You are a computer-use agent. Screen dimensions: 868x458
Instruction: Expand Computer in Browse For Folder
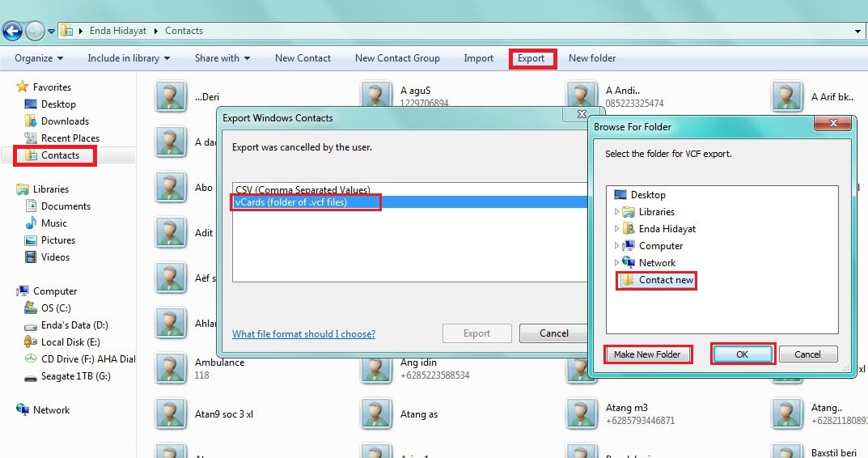616,246
